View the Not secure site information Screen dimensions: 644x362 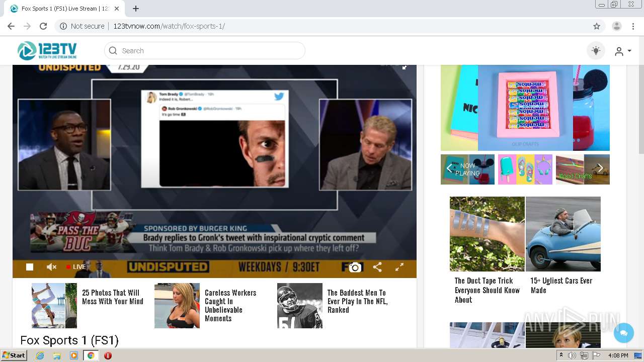click(82, 26)
